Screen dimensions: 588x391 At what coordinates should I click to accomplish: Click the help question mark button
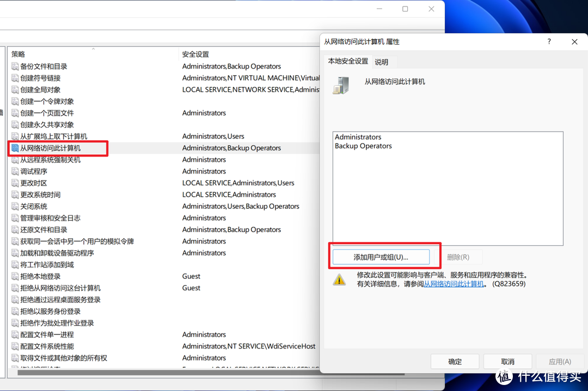(x=549, y=42)
